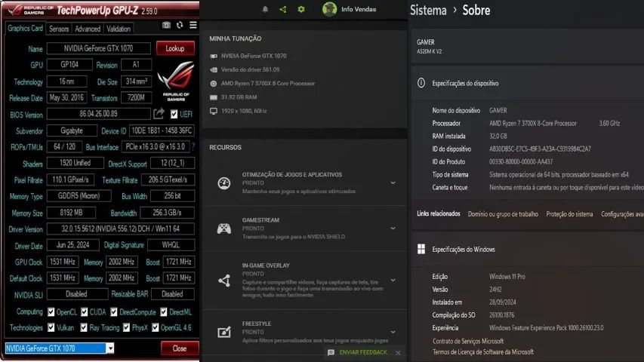This screenshot has width=644, height=362.
Task: Click the BIOS export share icon
Action: [x=159, y=113]
